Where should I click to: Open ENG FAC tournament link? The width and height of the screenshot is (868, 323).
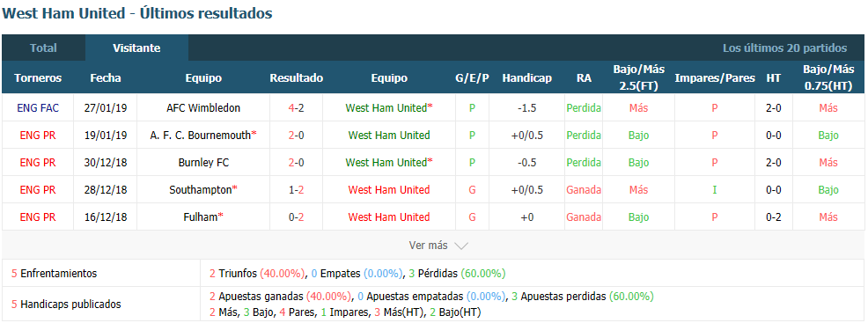[38, 108]
